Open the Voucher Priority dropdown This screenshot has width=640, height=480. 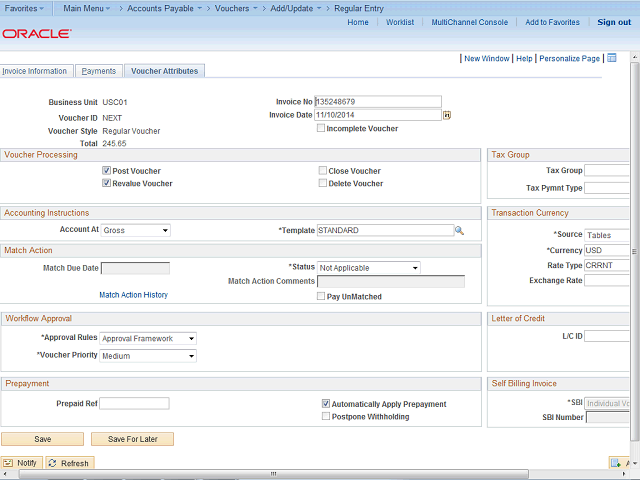[x=148, y=356]
